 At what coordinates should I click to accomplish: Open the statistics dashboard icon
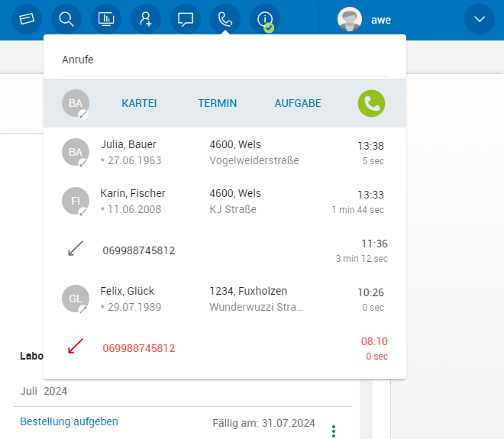[106, 19]
